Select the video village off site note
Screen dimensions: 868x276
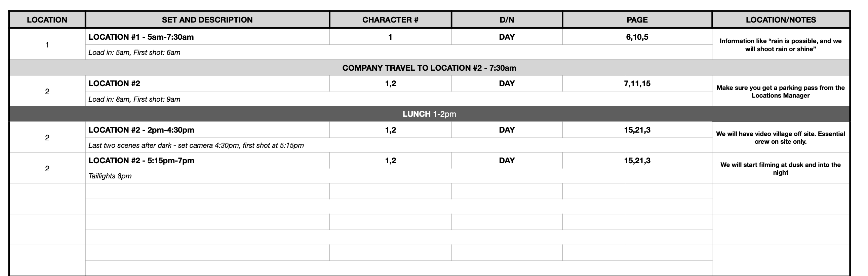tap(780, 138)
